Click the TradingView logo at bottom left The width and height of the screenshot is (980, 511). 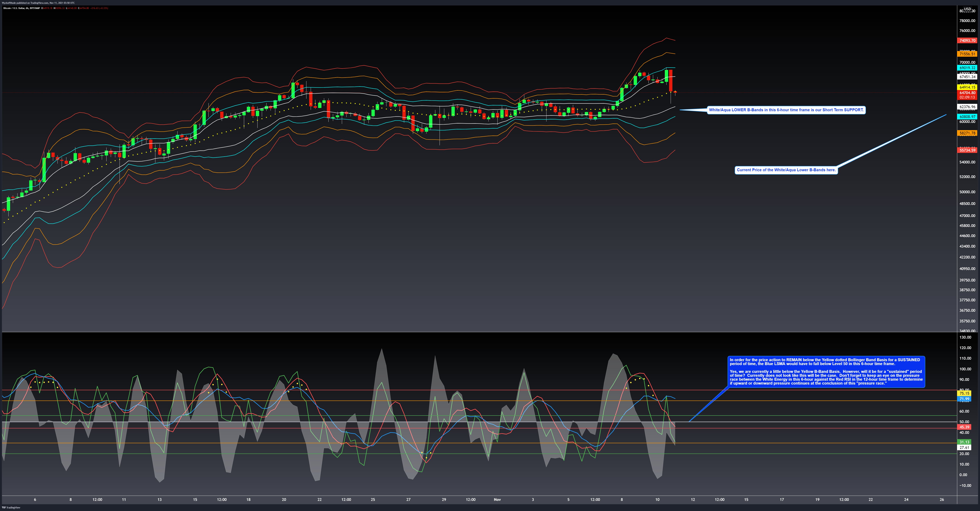coord(11,507)
